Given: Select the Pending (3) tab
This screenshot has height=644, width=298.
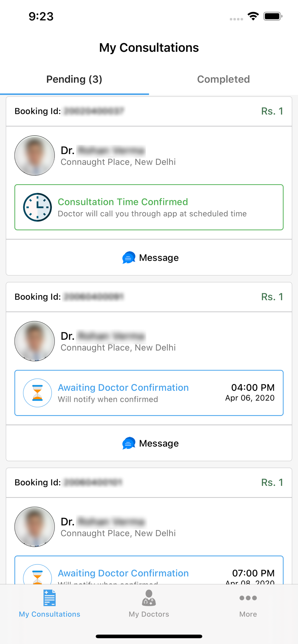Looking at the screenshot, I should click(74, 79).
